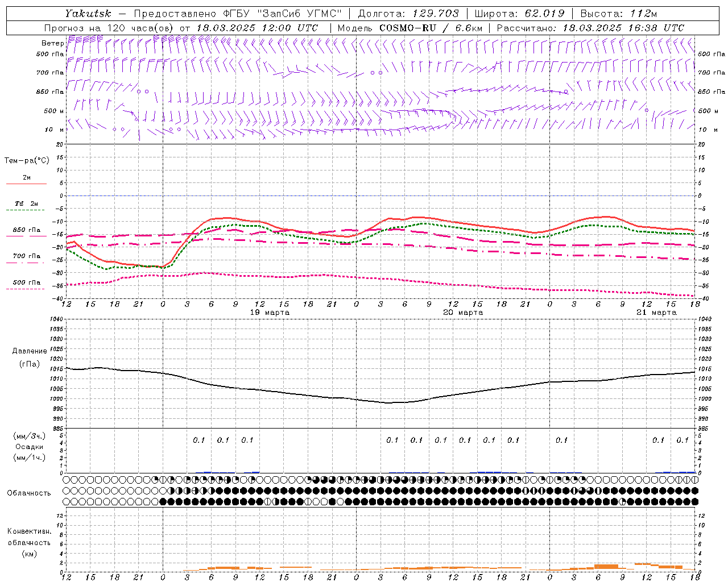Click the 850 гПа temperature legend label

click(x=27, y=230)
